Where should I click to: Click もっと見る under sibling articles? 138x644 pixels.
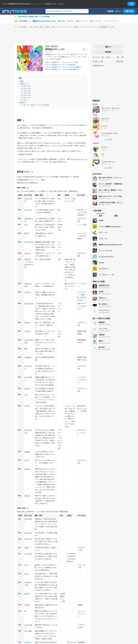[x=108, y=168]
